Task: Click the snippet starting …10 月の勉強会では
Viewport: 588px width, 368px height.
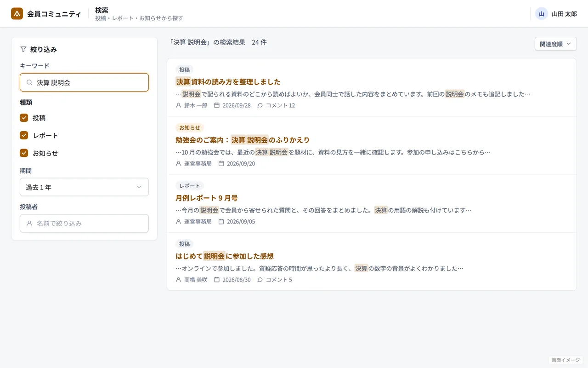Action: [x=333, y=152]
